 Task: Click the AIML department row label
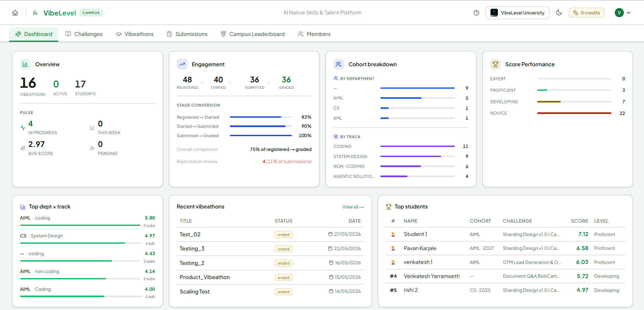tap(338, 98)
